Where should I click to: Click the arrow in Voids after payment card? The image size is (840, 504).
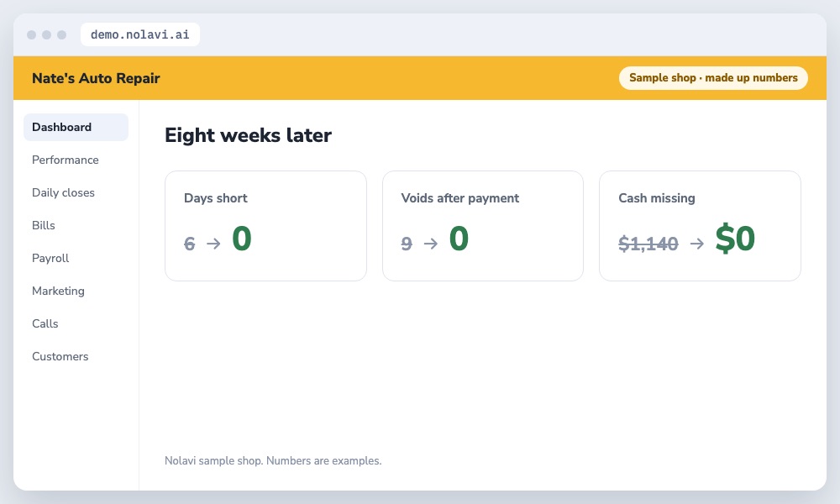click(x=431, y=244)
